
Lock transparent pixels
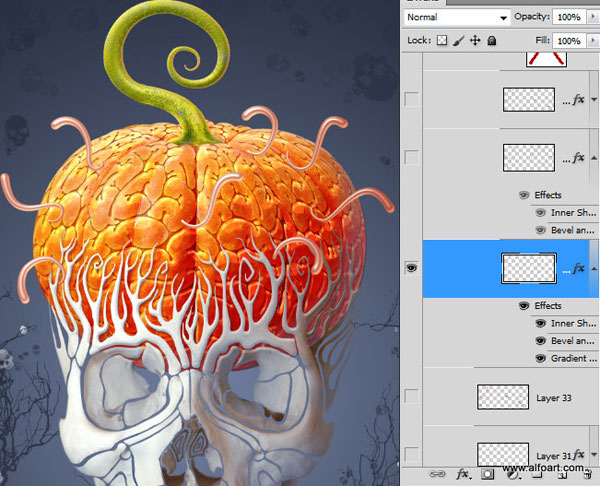[x=442, y=40]
